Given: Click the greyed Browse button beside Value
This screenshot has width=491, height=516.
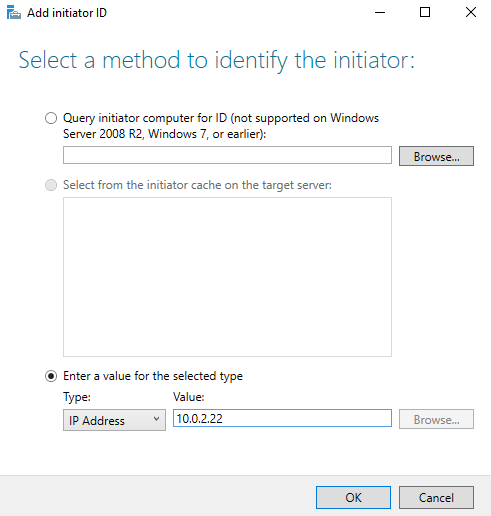Looking at the screenshot, I should 436,419.
